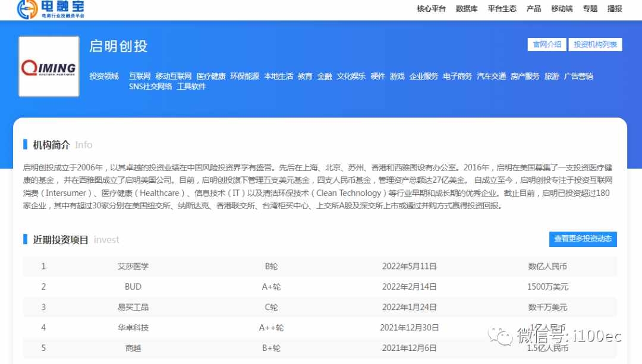The image size is (642, 364).
Task: Click the date 2022年2月14日
Action: tap(410, 287)
